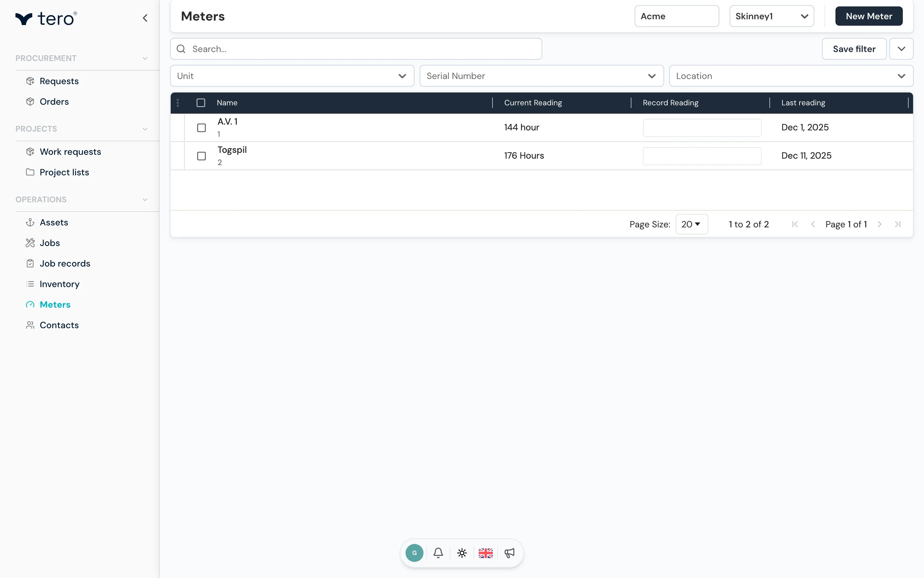
Task: Sort by Name column header
Action: pos(227,103)
